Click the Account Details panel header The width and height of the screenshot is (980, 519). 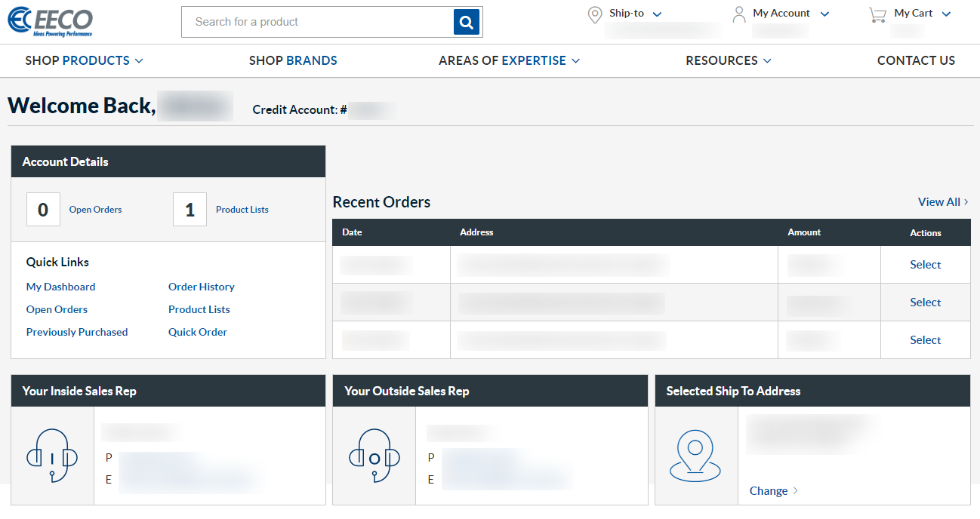tap(168, 161)
